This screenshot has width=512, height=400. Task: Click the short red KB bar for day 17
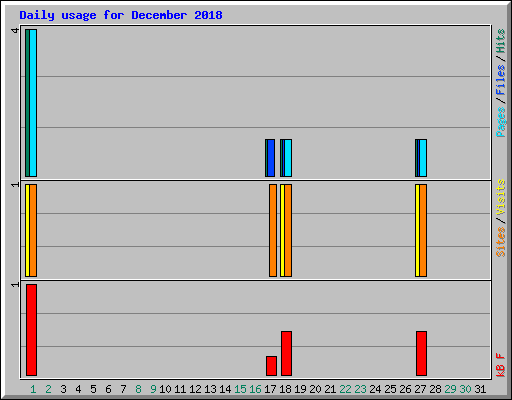(271, 366)
